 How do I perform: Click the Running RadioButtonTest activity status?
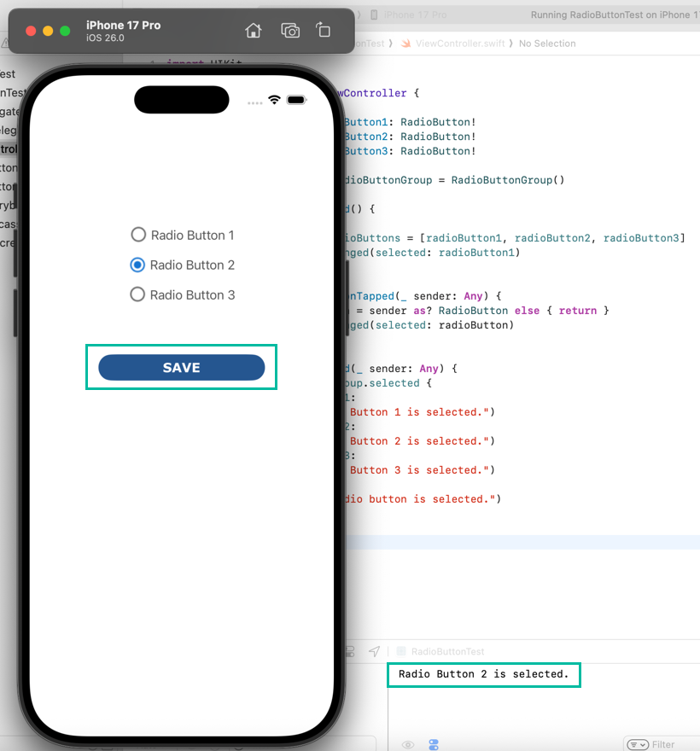[610, 15]
